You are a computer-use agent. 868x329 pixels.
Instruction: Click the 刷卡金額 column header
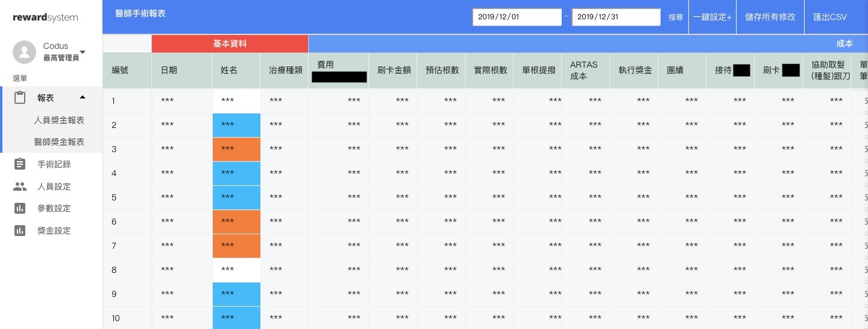pyautogui.click(x=393, y=71)
